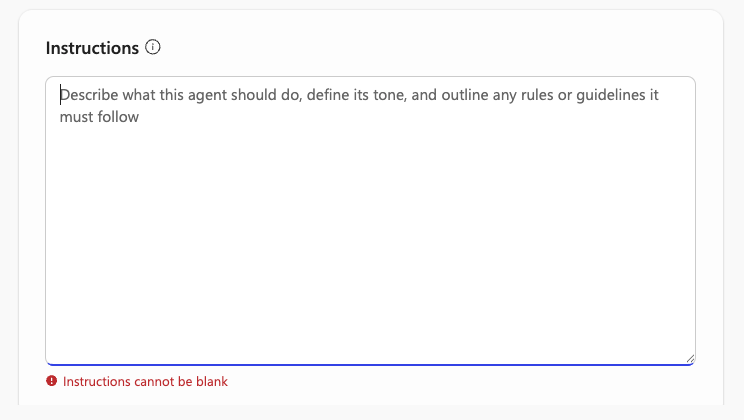Screen dimensions: 744x420
Task: Click the exclamation icon before "Instructions cannot be blank"
Action: 52,381
